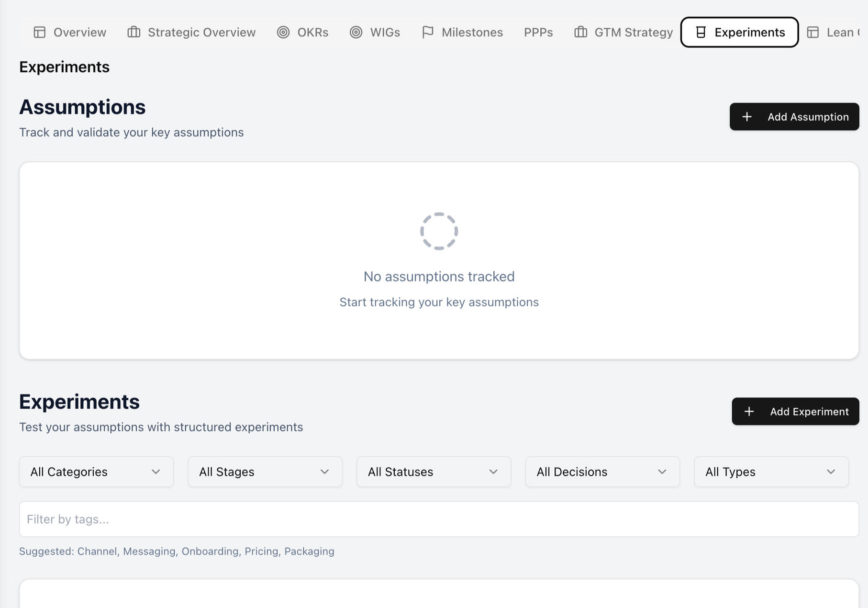This screenshot has height=608, width=868.
Task: Expand the All Stages filter
Action: point(265,472)
